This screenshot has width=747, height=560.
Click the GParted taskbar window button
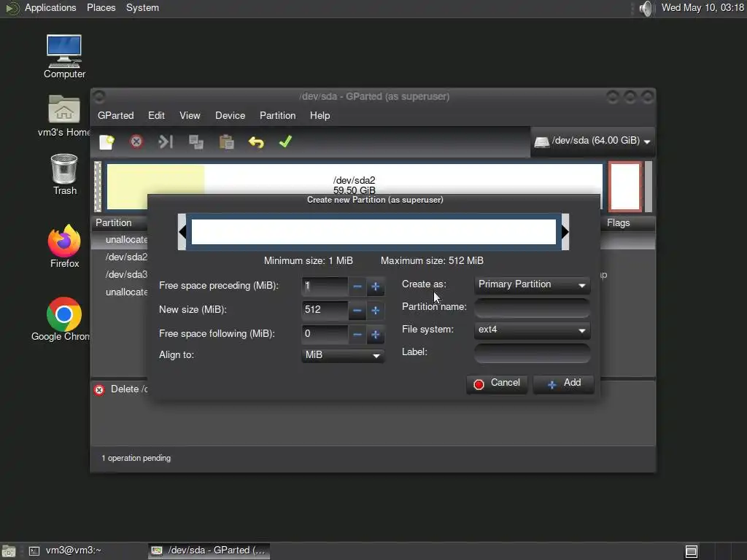click(x=209, y=551)
